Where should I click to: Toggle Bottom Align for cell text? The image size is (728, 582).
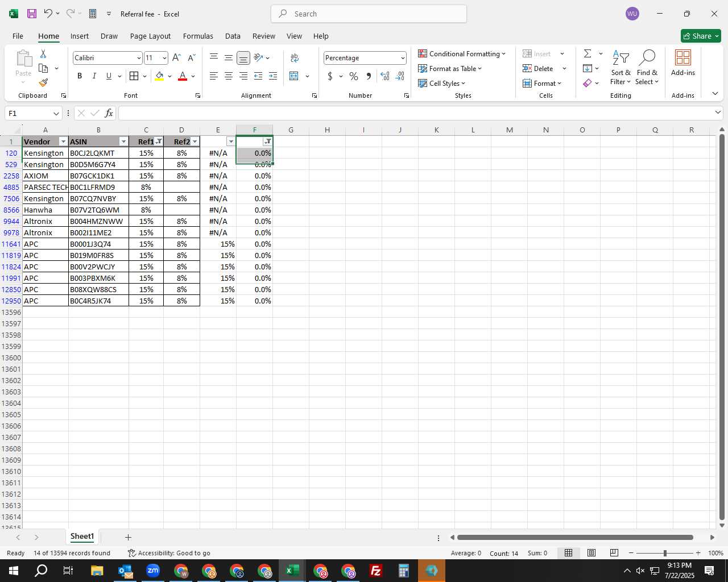(x=243, y=58)
